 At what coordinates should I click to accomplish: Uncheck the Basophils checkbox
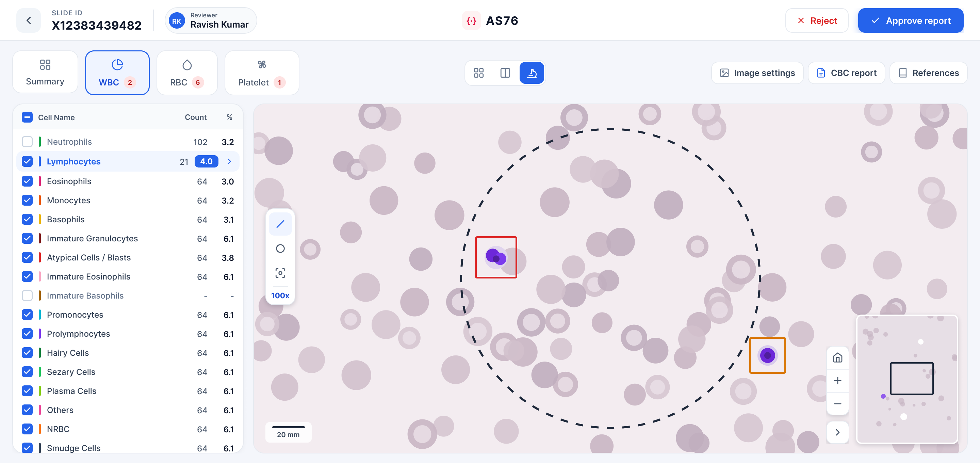(x=27, y=219)
